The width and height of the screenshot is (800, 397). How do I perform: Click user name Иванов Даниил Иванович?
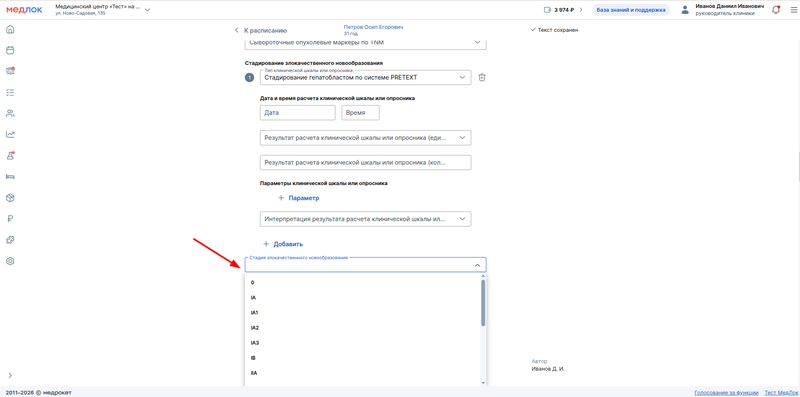[730, 6]
